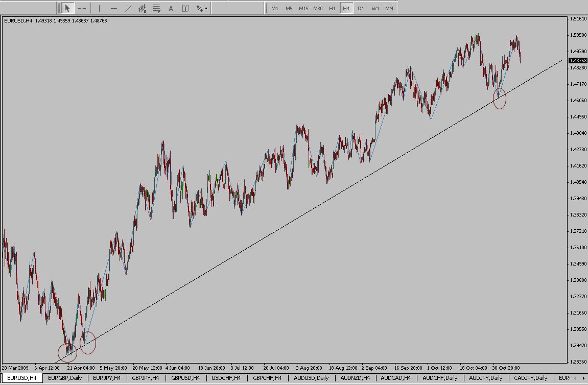Open the EURJPY,H4 chart tab
Image resolution: width=588 pixels, height=385 pixels.
(x=106, y=378)
